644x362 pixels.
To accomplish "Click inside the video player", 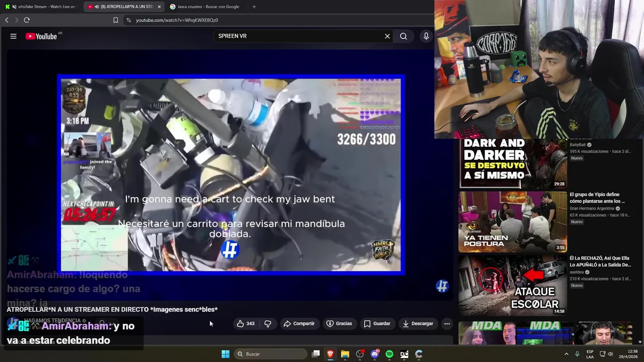I will 231,174.
